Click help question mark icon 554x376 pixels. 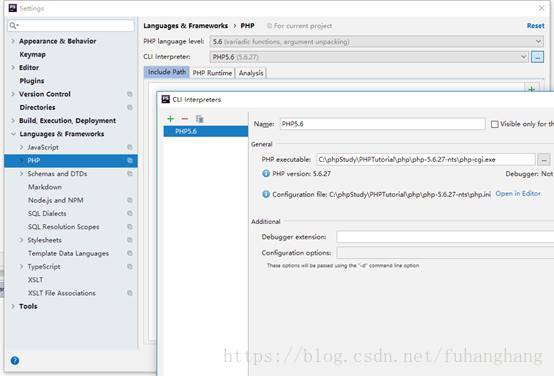[x=15, y=360]
